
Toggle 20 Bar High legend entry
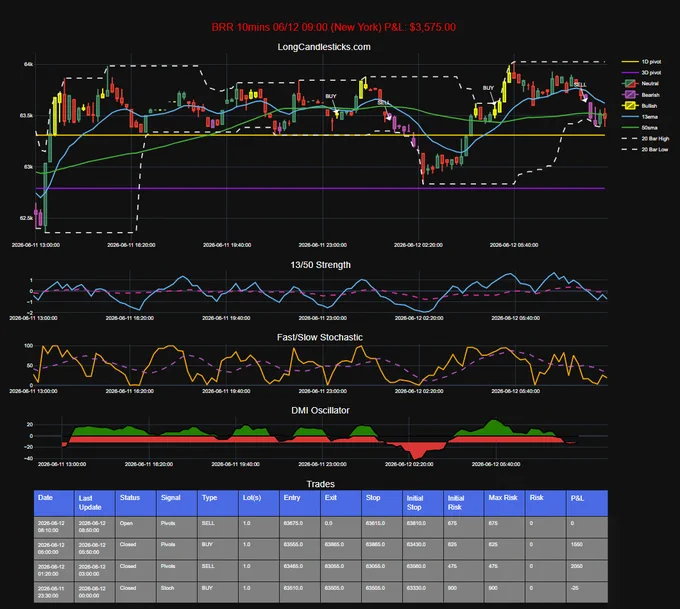pyautogui.click(x=645, y=138)
